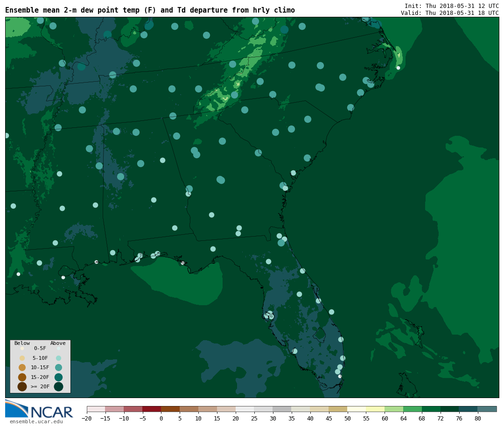The image size is (504, 427).
Task: Click the light green 60 to 64 swatch
Action: coord(394,409)
